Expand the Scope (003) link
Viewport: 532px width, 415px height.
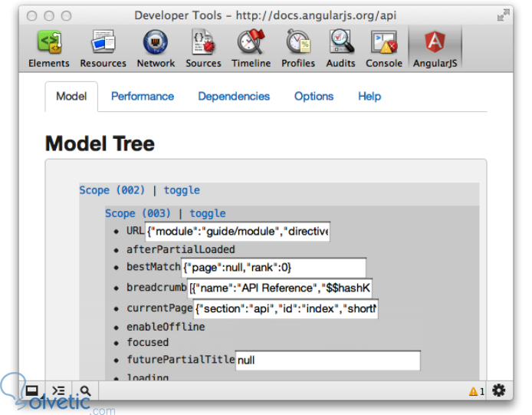click(x=138, y=213)
